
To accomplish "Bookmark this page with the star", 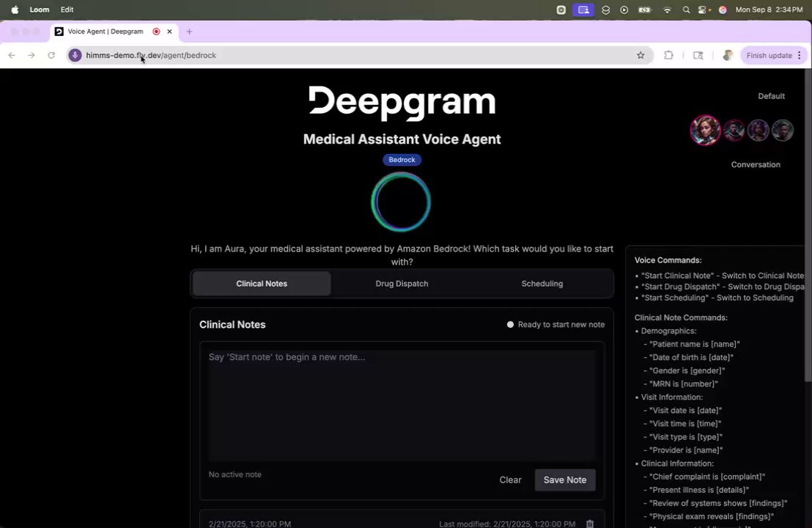I will pos(641,56).
